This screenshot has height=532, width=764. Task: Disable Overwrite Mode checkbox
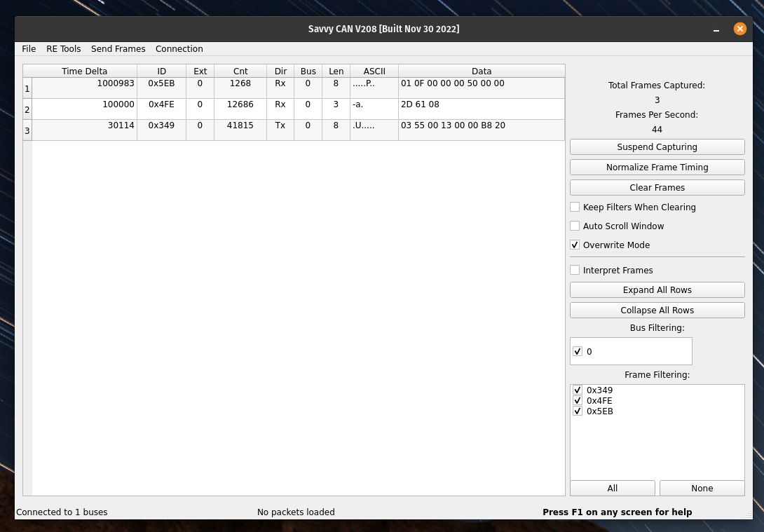pos(575,245)
